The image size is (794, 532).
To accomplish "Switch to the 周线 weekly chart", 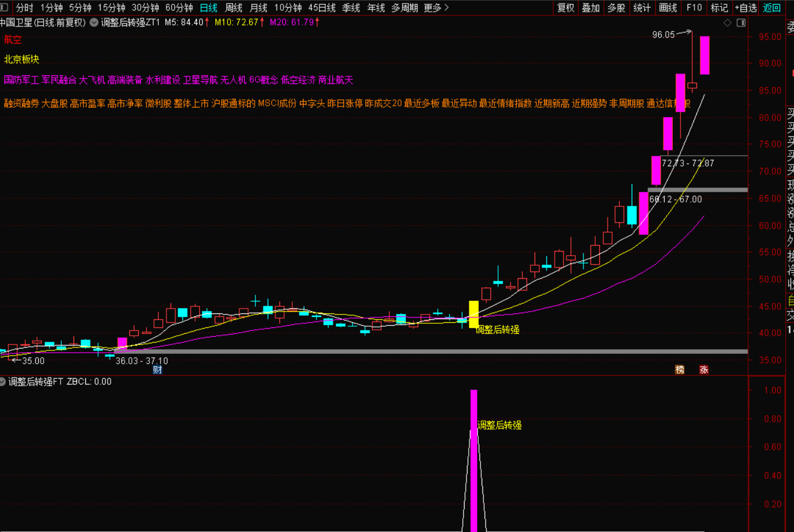I will pyautogui.click(x=233, y=8).
